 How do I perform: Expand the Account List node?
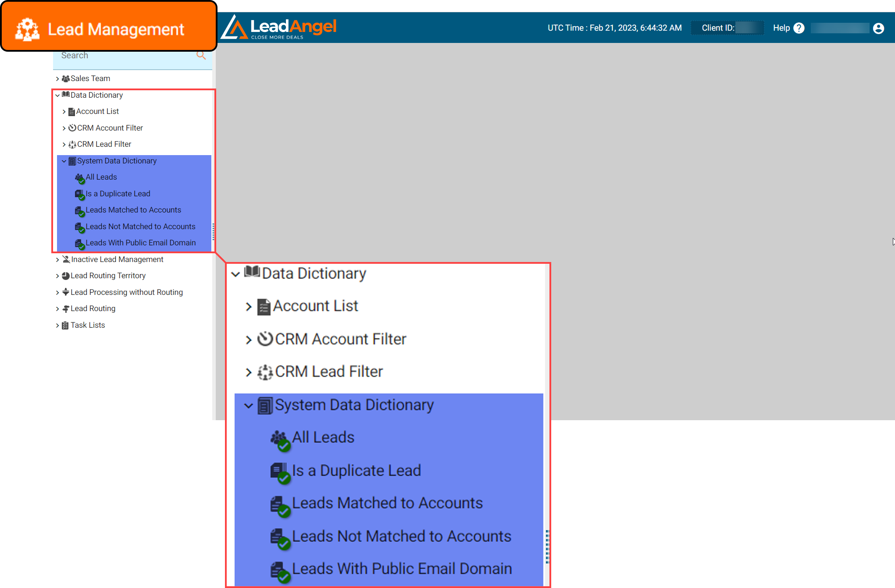point(64,112)
